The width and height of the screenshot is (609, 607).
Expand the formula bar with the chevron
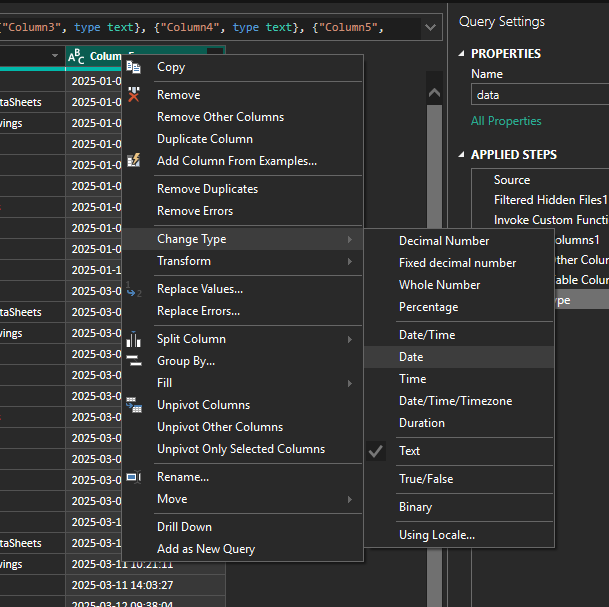coord(430,27)
